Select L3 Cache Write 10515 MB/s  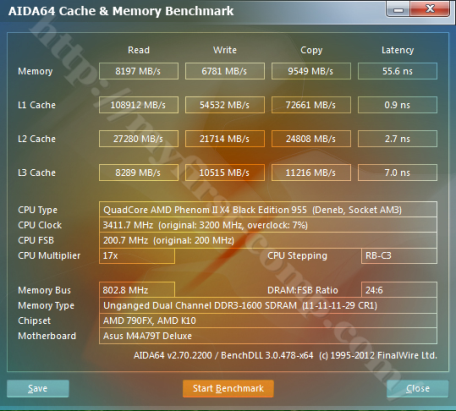click(225, 173)
